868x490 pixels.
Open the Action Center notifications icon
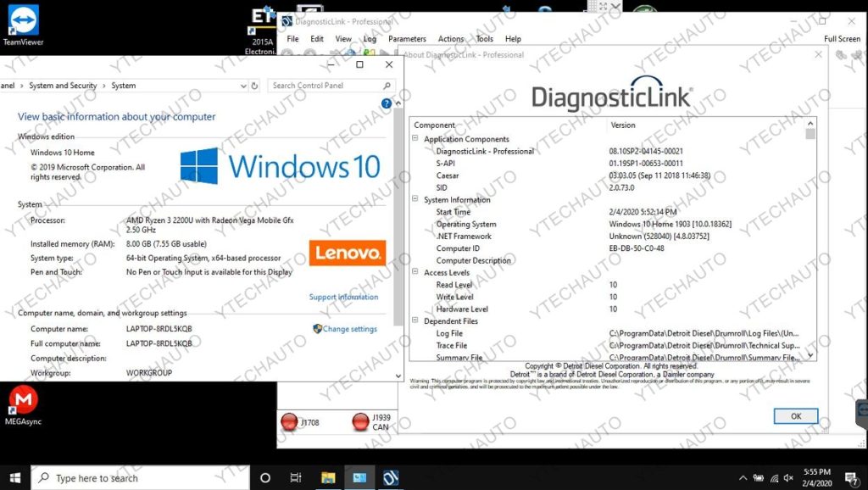(851, 478)
